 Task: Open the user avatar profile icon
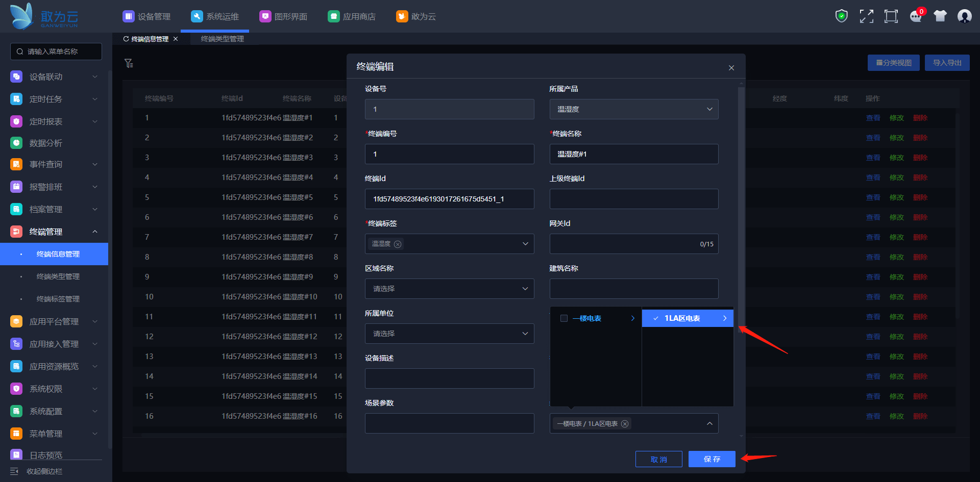click(964, 16)
